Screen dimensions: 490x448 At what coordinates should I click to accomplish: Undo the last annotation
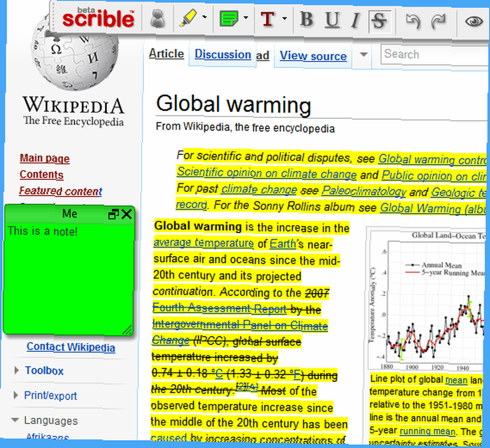point(413,22)
